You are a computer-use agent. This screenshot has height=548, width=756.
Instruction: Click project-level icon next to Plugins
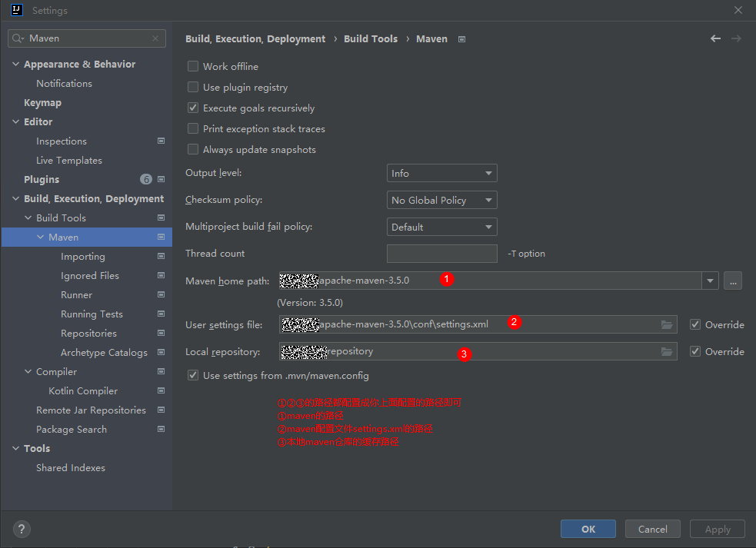tap(161, 179)
